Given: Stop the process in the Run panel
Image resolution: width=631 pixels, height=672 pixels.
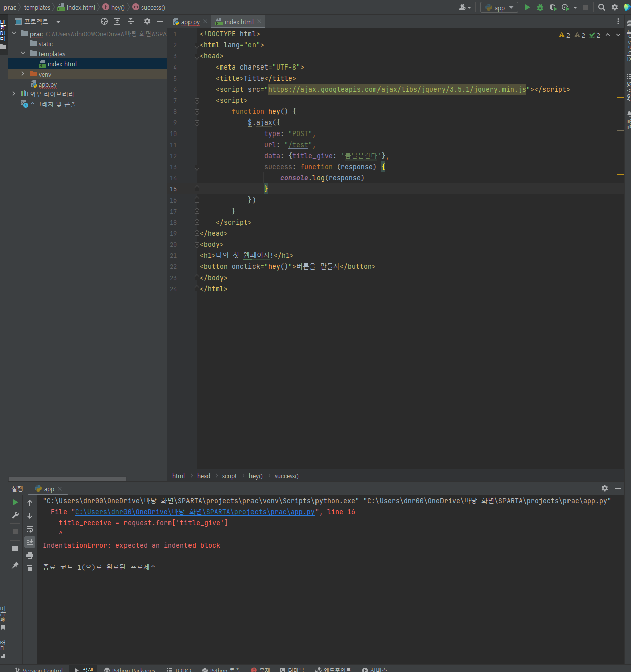Looking at the screenshot, I should coord(15,531).
